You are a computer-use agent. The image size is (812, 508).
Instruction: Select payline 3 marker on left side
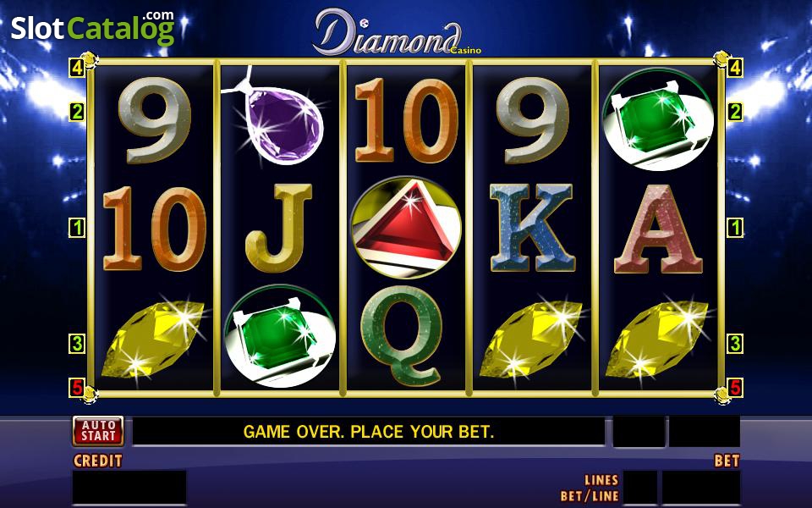[x=77, y=343]
